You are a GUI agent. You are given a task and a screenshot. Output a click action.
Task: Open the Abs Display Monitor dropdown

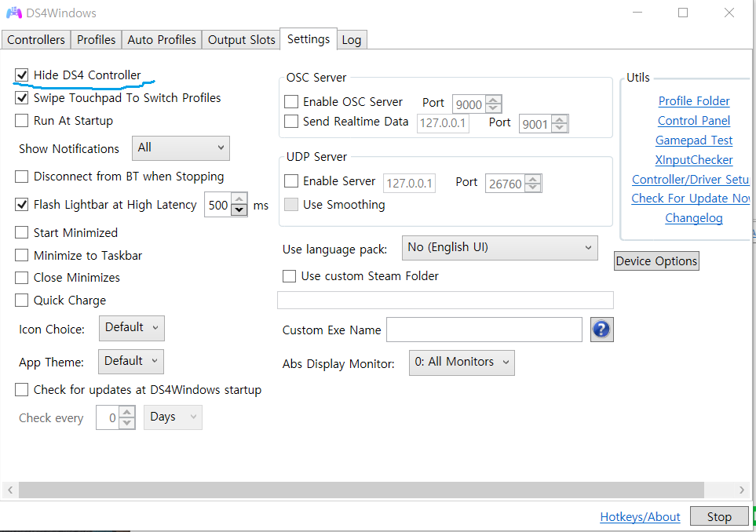pos(462,363)
